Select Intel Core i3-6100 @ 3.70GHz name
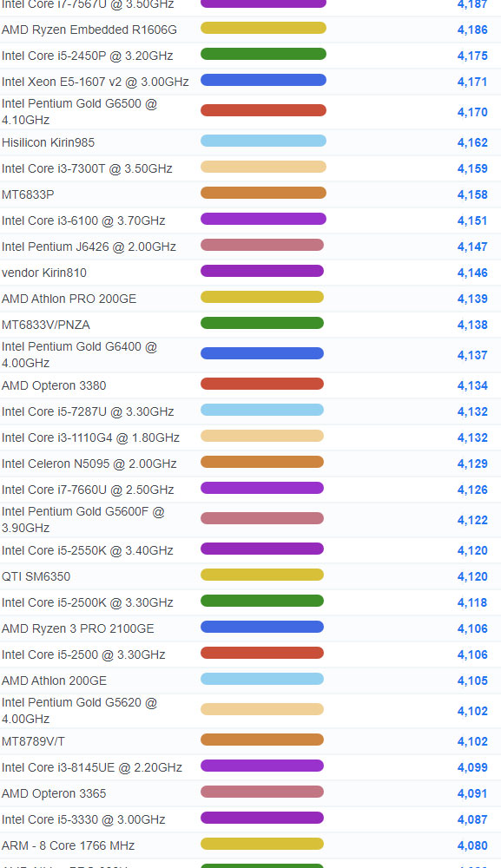This screenshot has height=868, width=501. [83, 220]
